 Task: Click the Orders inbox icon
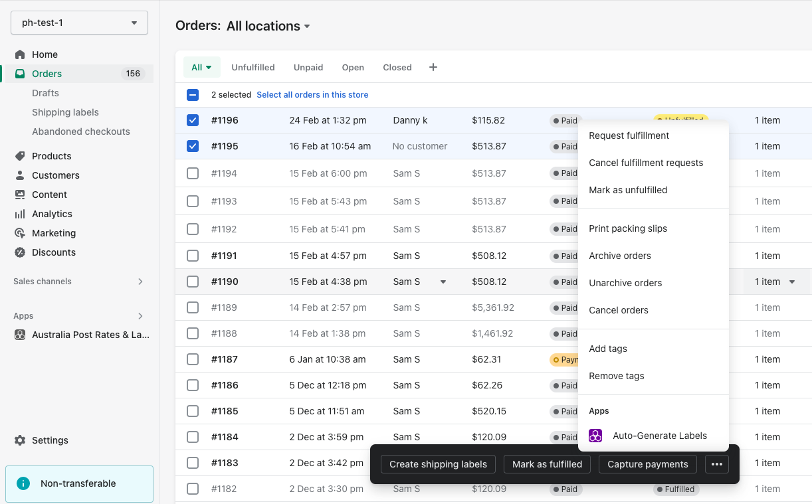[x=20, y=74]
